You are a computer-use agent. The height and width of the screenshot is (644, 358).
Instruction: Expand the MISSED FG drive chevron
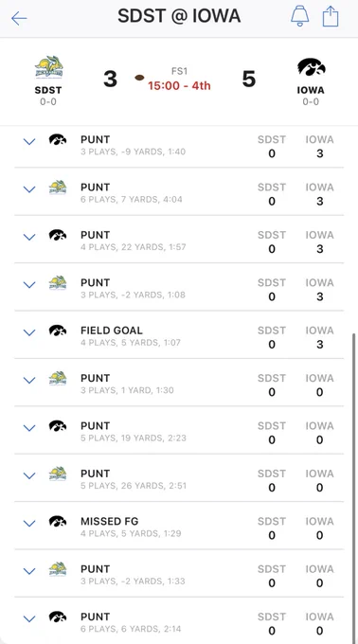pos(29,523)
